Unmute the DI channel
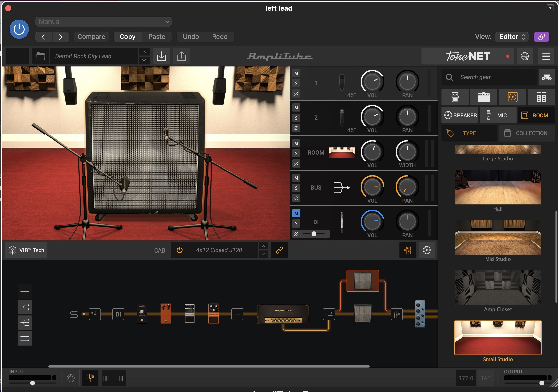The image size is (559, 392). click(296, 213)
